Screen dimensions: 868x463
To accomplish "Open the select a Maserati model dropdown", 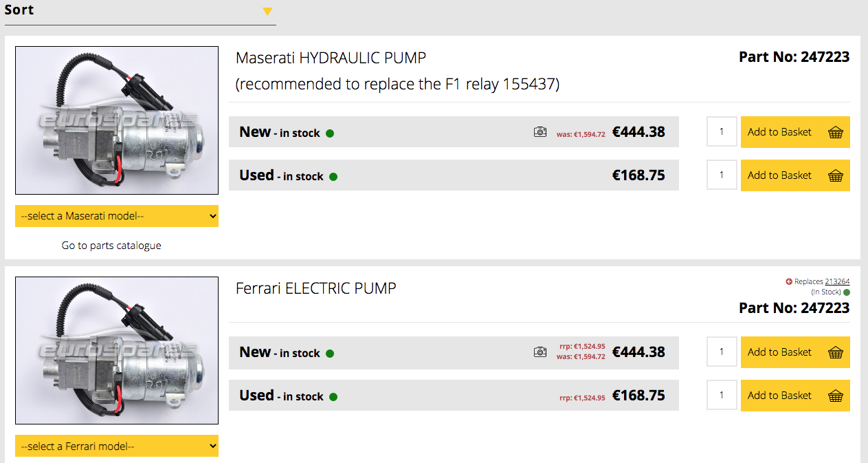I will coord(117,216).
